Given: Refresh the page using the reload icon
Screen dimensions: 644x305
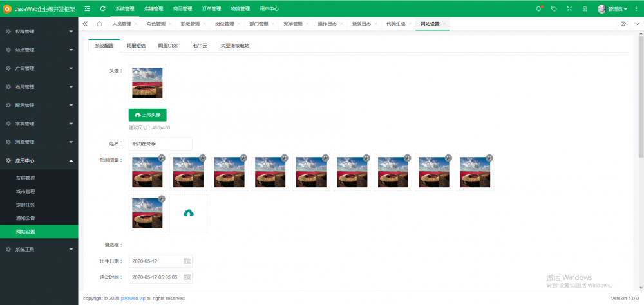Looking at the screenshot, I should pyautogui.click(x=102, y=8).
